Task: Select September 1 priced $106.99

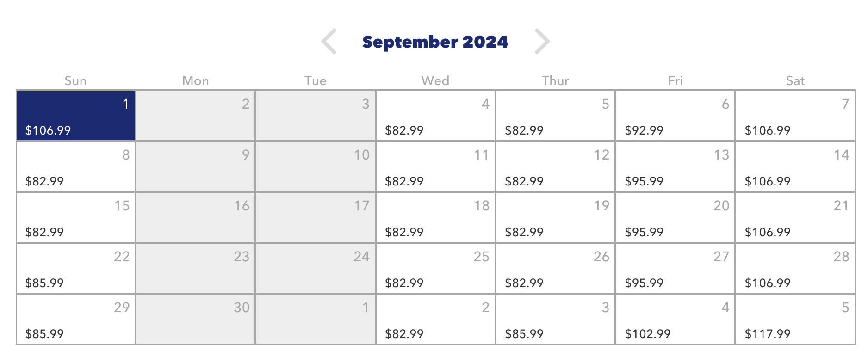Action: tap(76, 116)
